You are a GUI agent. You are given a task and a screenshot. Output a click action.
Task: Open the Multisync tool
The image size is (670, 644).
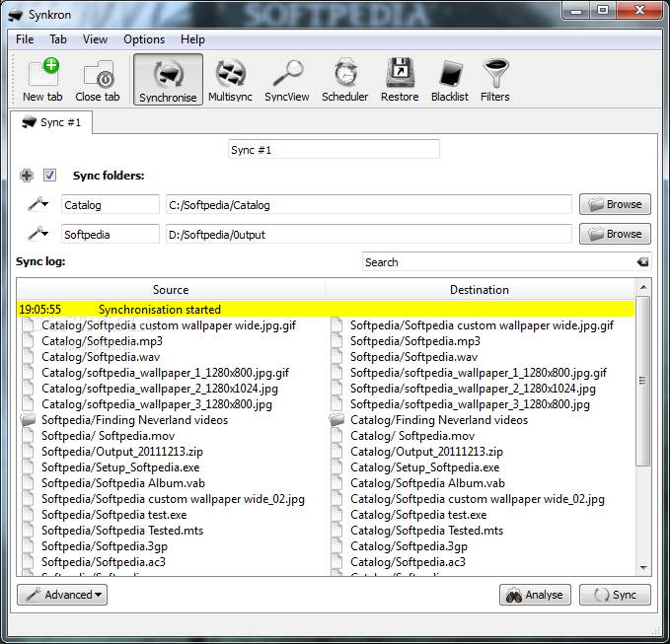pyautogui.click(x=230, y=80)
